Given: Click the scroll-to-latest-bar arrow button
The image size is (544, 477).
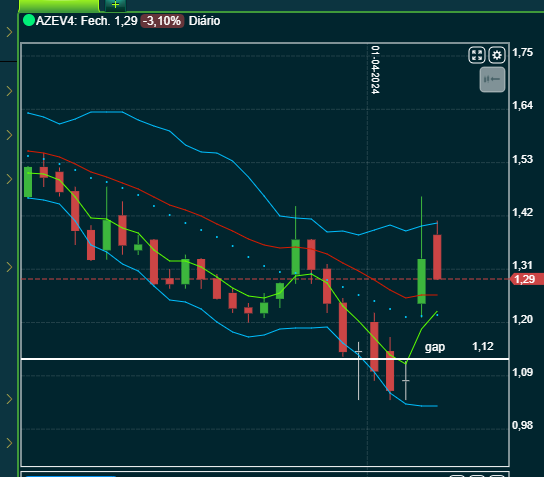Looking at the screenshot, I should (492, 79).
